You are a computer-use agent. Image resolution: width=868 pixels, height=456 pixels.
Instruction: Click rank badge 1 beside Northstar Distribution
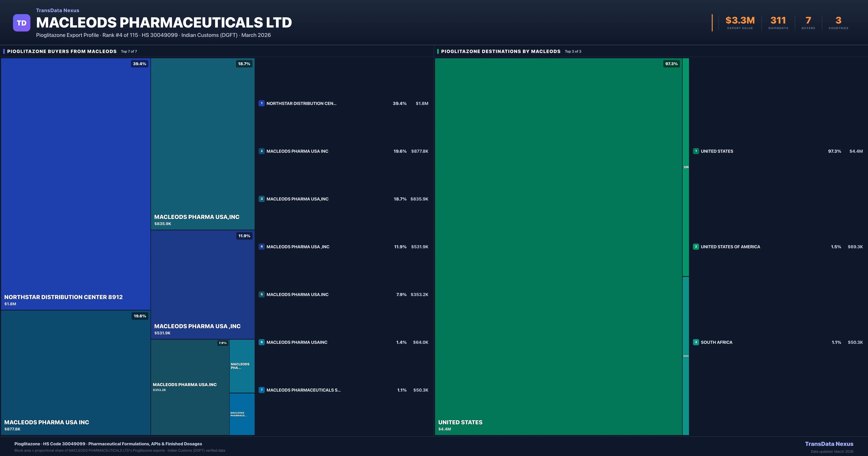(261, 103)
